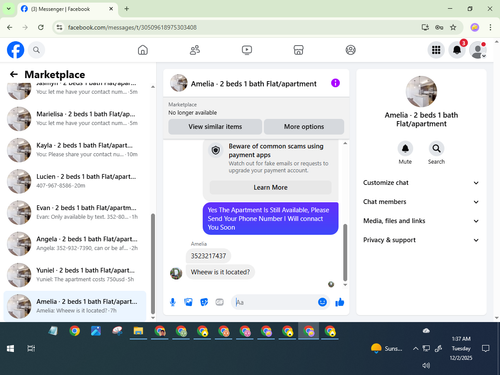Image resolution: width=500 pixels, height=375 pixels.
Task: Open a new browser tab
Action: click(x=127, y=9)
